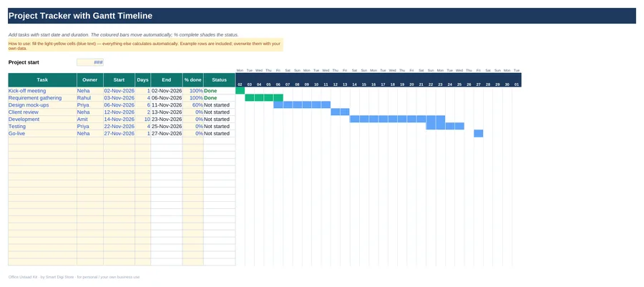The height and width of the screenshot is (287, 644).
Task: Click the blue Client review Gantt bar
Action: [x=340, y=112]
